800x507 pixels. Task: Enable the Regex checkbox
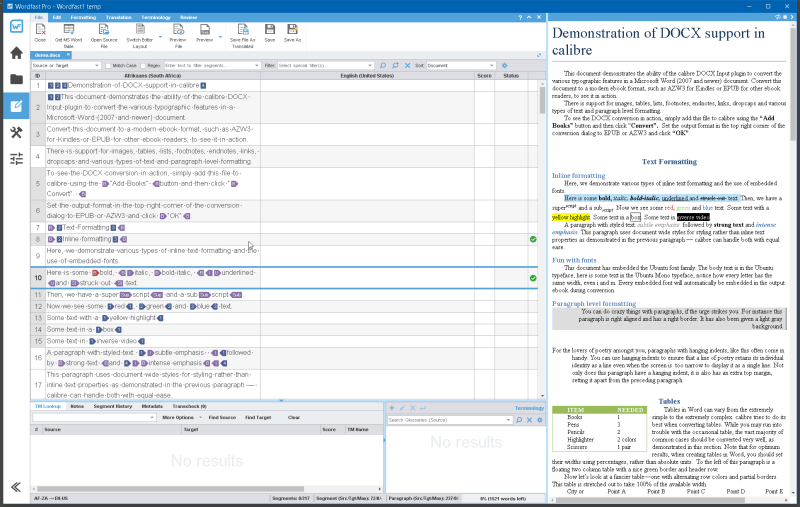143,65
